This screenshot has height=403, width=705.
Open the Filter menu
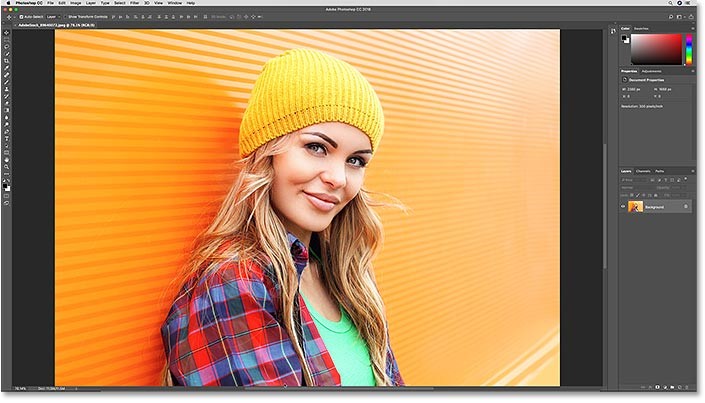[x=134, y=3]
